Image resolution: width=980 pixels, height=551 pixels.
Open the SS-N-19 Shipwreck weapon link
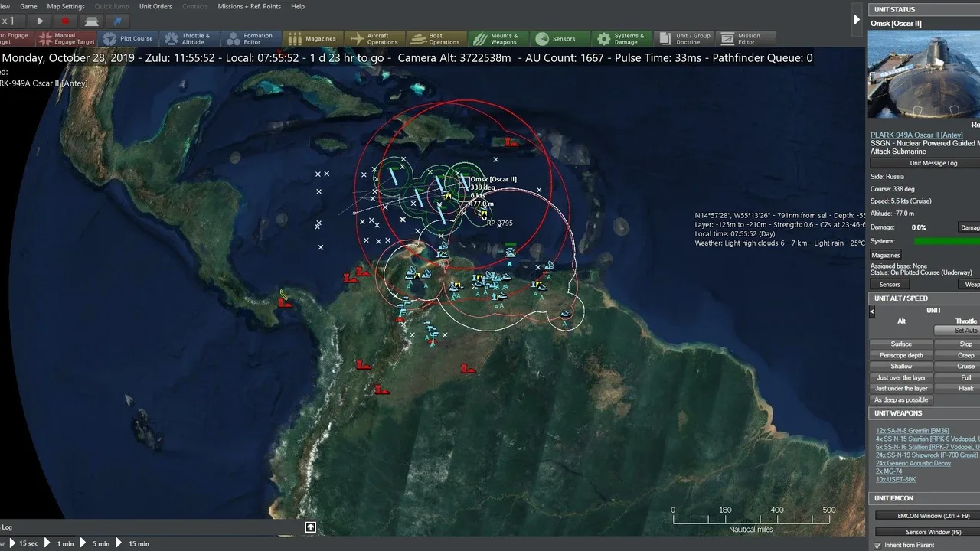(926, 455)
